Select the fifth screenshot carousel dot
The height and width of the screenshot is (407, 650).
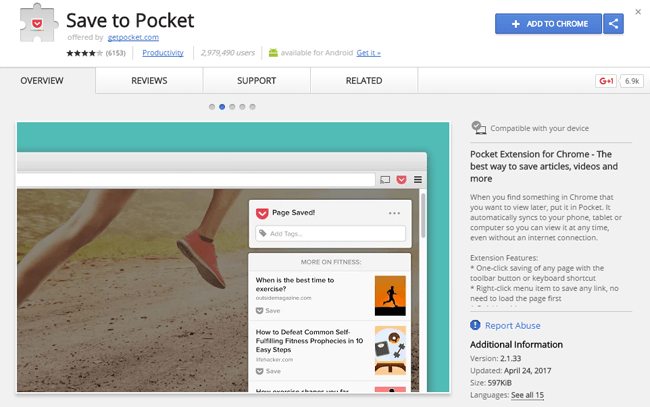252,107
